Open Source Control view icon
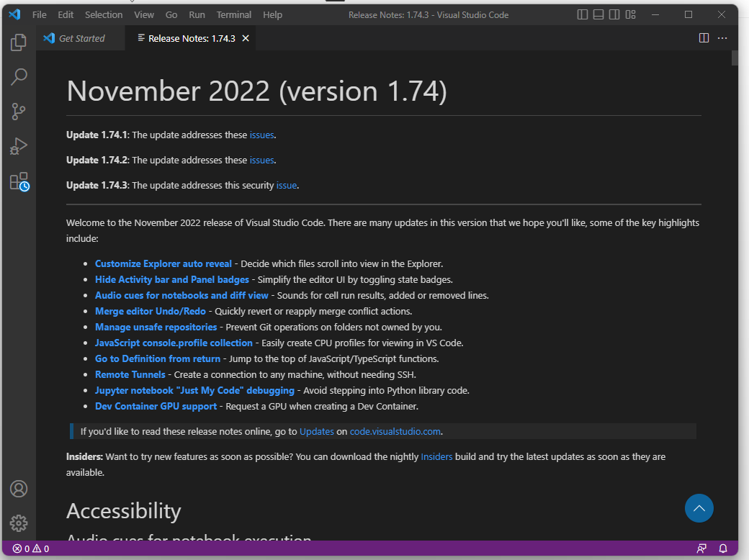 (x=19, y=112)
